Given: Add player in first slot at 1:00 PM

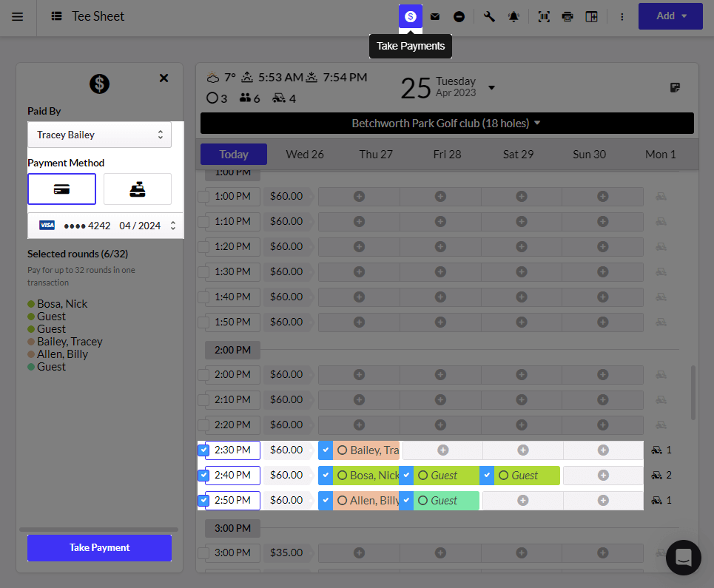Looking at the screenshot, I should (360, 197).
